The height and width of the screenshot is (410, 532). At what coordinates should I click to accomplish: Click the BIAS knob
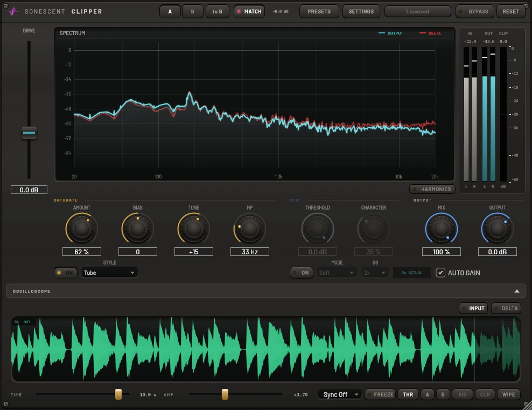[x=137, y=228]
